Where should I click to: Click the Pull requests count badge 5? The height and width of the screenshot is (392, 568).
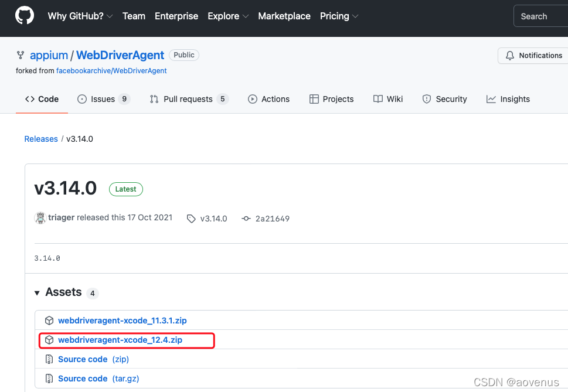[222, 99]
